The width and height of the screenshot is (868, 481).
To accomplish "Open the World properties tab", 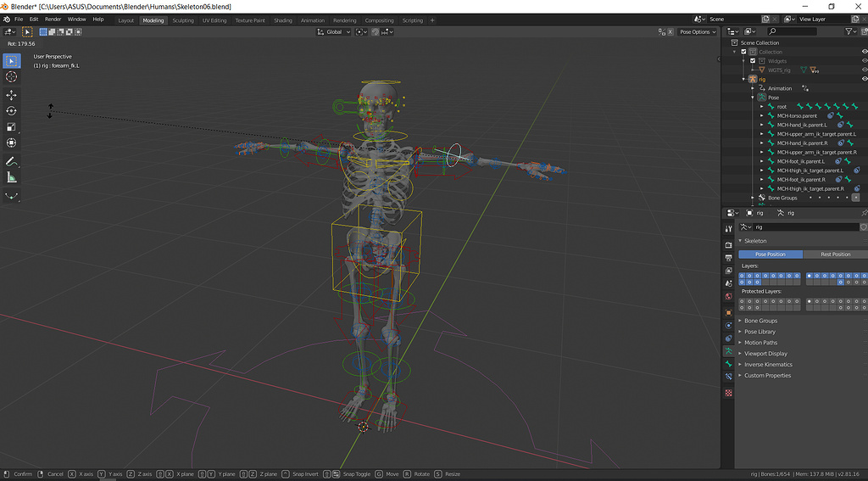I will point(728,296).
